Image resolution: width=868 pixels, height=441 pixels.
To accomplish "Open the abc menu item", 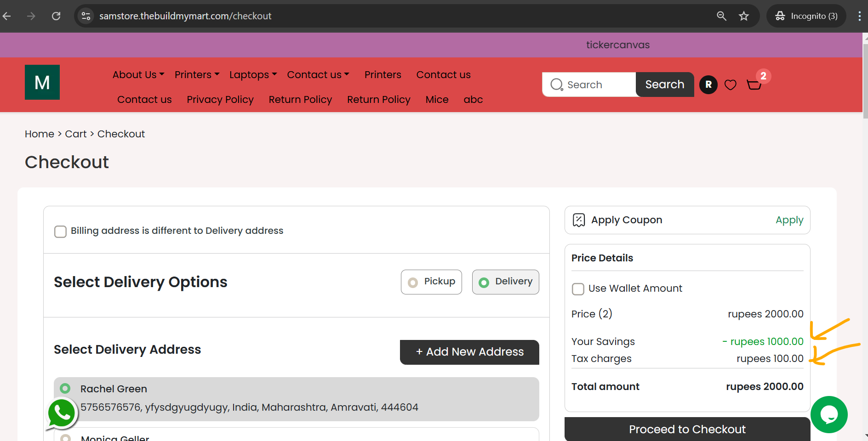I will pos(473,99).
